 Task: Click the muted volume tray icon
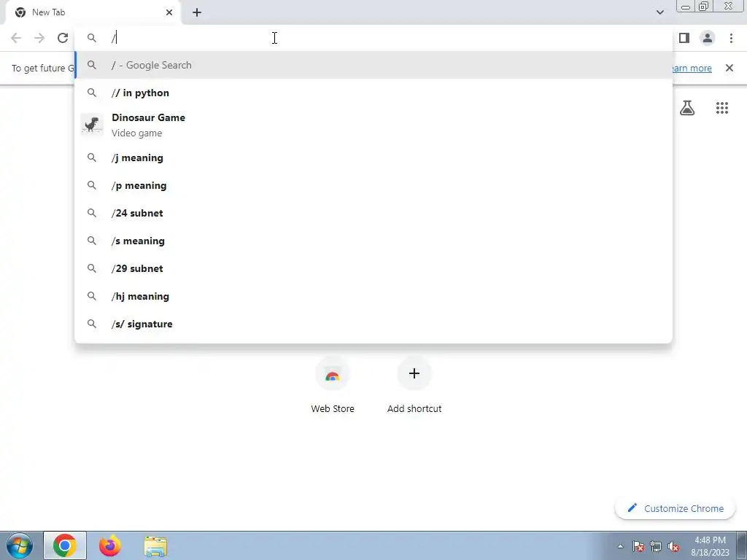(x=673, y=546)
